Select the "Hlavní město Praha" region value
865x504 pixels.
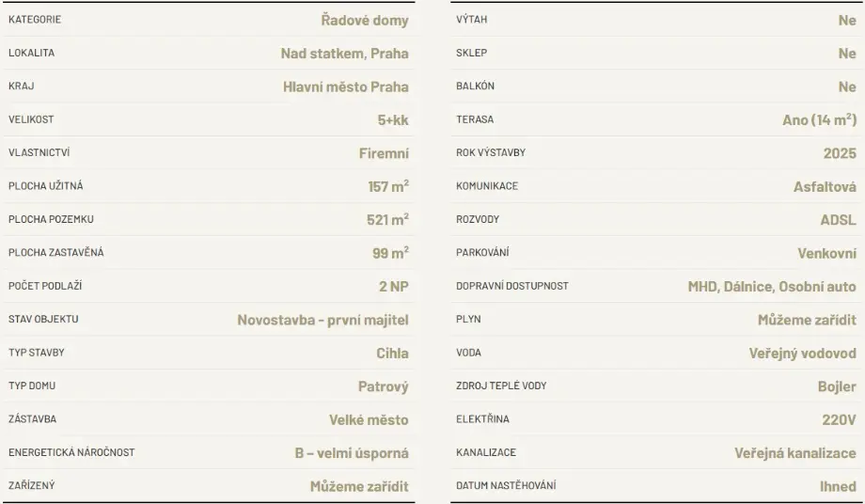[345, 87]
